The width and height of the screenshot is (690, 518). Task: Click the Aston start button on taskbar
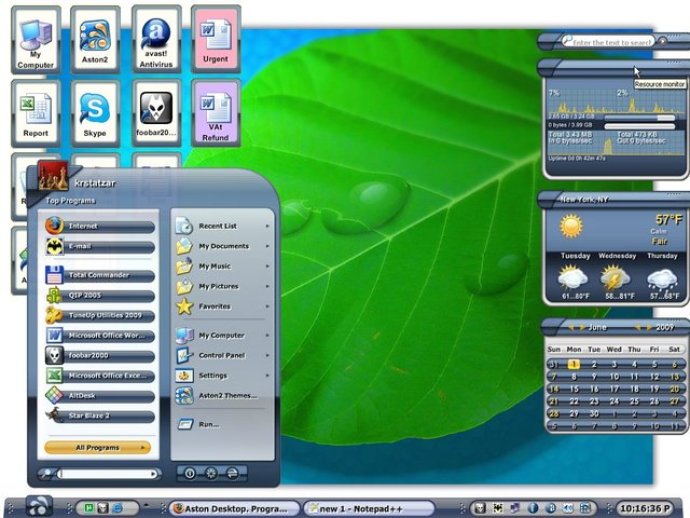click(39, 506)
